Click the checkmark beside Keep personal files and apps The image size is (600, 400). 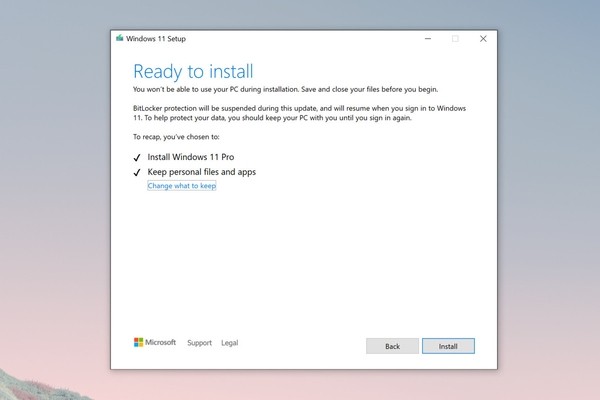click(137, 173)
